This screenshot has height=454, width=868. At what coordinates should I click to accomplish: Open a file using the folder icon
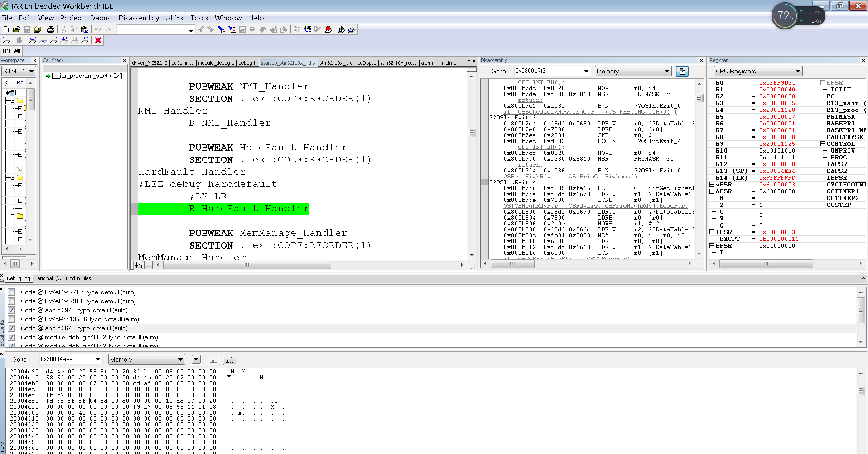click(x=16, y=29)
